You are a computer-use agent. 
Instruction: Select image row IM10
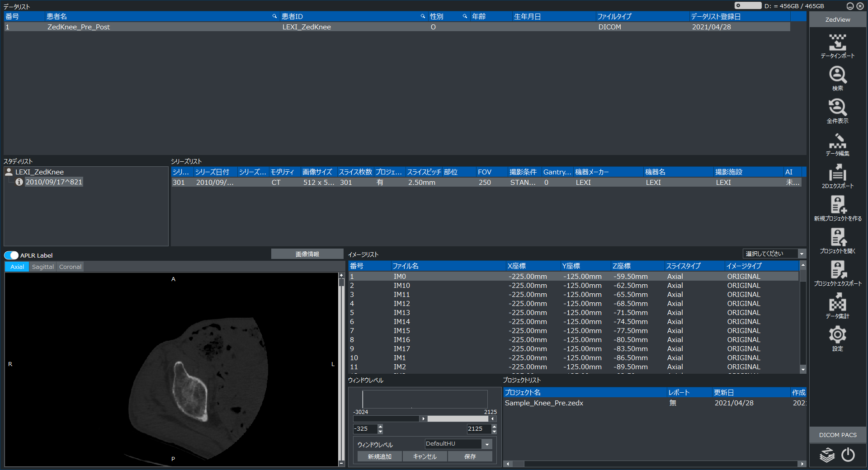(573, 285)
